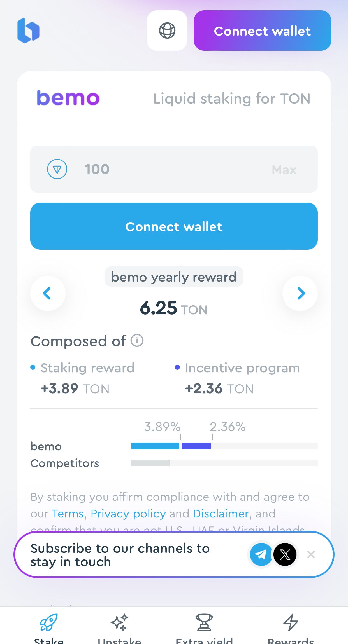Screen dimensions: 348x644
Task: Click the bemo rewards comparison bar
Action: pyautogui.click(x=171, y=446)
